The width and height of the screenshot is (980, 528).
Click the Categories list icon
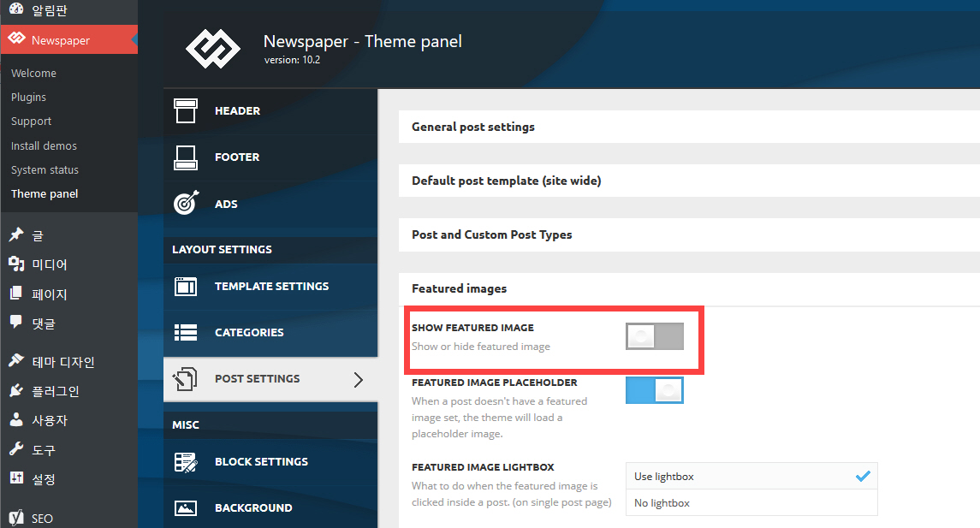(x=186, y=332)
